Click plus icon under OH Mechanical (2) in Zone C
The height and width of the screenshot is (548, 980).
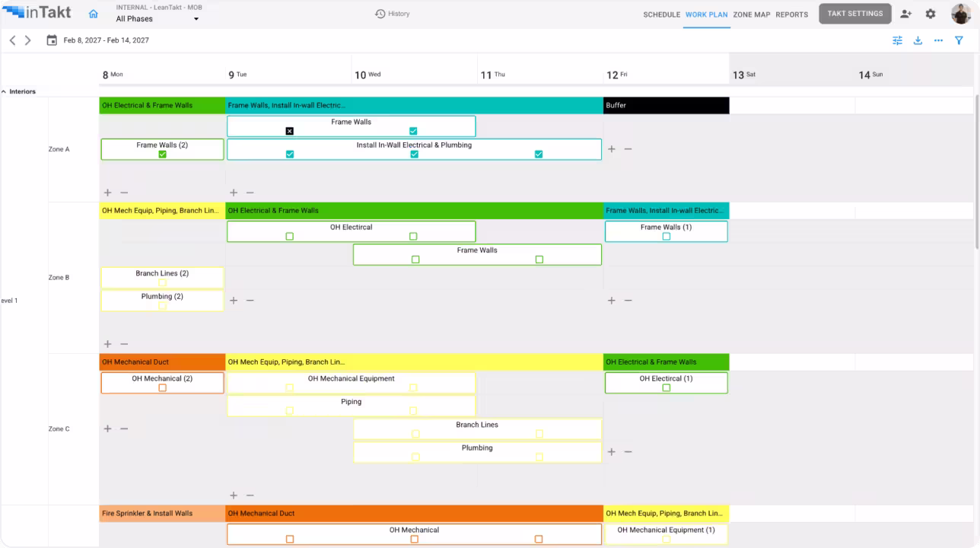point(107,429)
